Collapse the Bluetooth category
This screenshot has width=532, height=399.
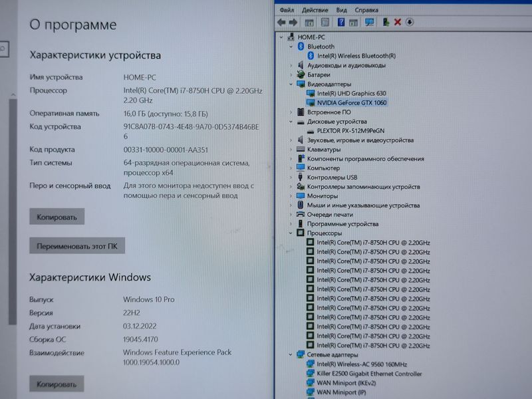(291, 47)
